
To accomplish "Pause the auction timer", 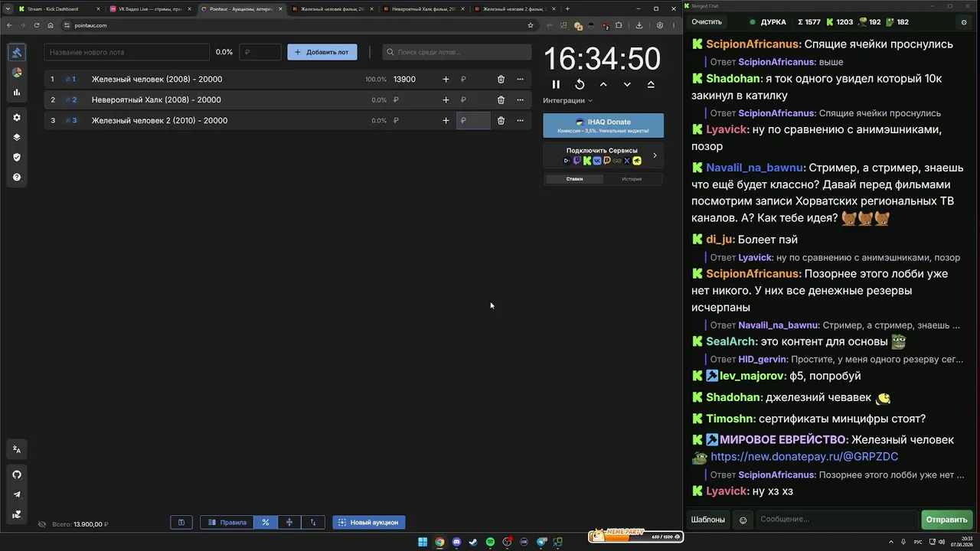I will coord(556,84).
